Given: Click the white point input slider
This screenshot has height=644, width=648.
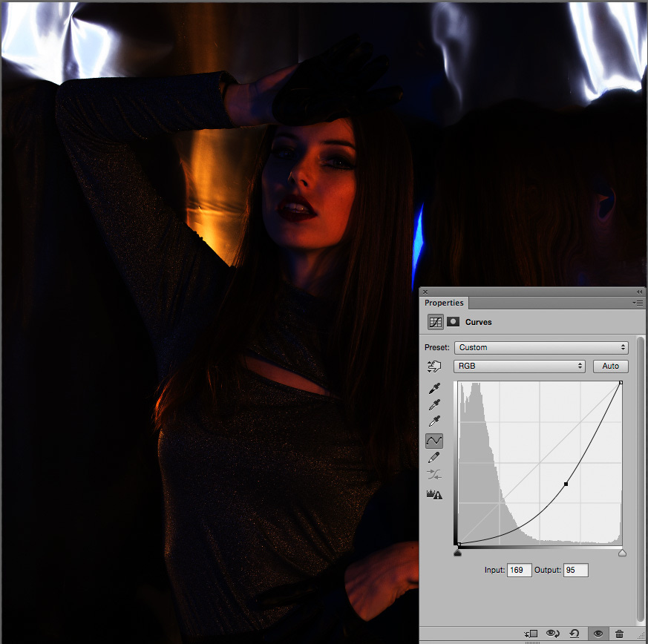Looking at the screenshot, I should 622,552.
